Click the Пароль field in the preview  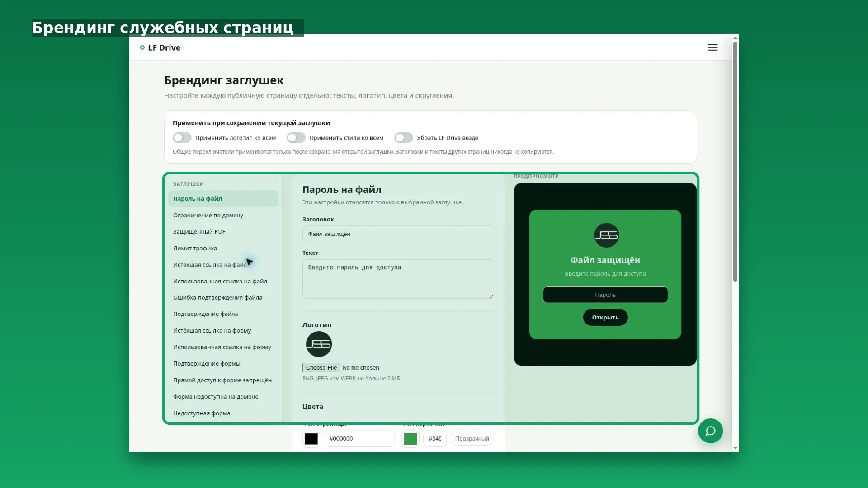tap(605, 295)
